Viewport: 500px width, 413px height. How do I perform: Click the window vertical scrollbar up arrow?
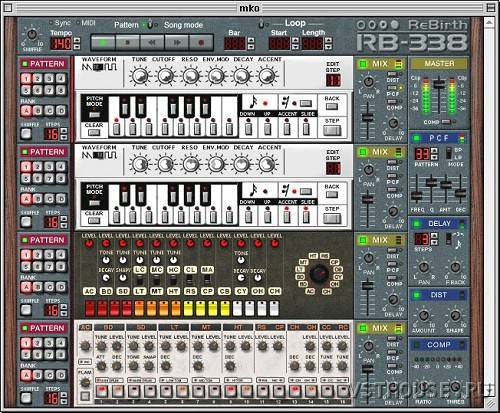[488, 23]
